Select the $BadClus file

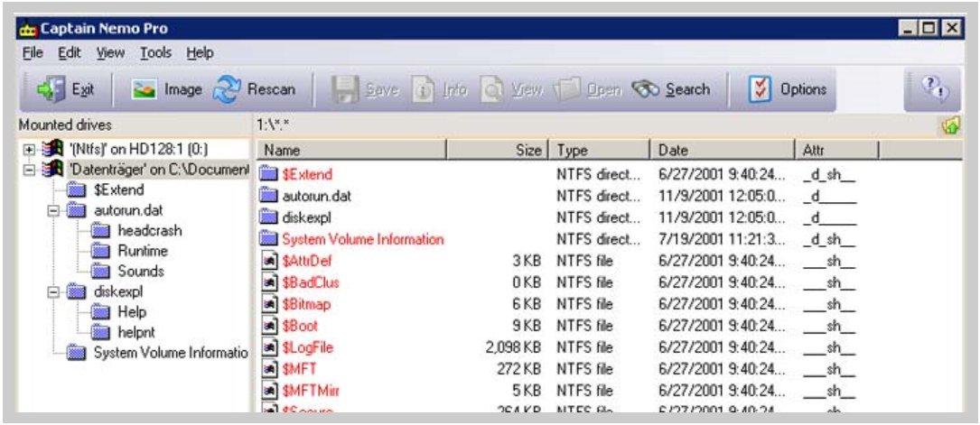click(x=311, y=282)
